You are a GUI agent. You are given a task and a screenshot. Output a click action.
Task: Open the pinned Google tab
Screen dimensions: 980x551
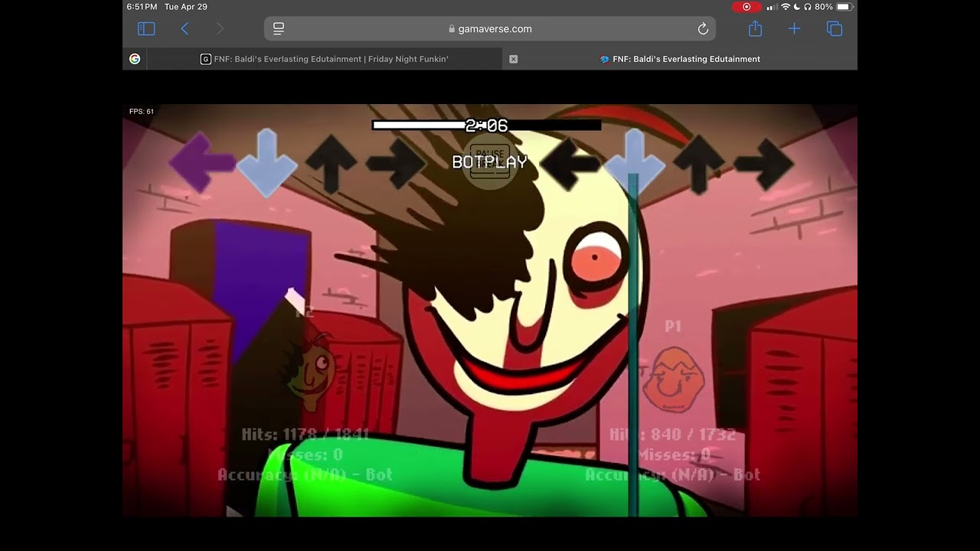coord(135,59)
